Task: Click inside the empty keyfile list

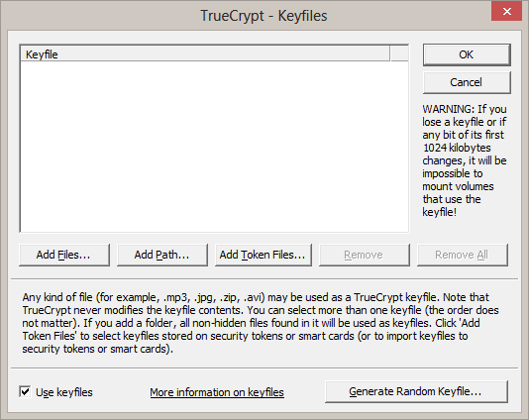Action: [214, 147]
